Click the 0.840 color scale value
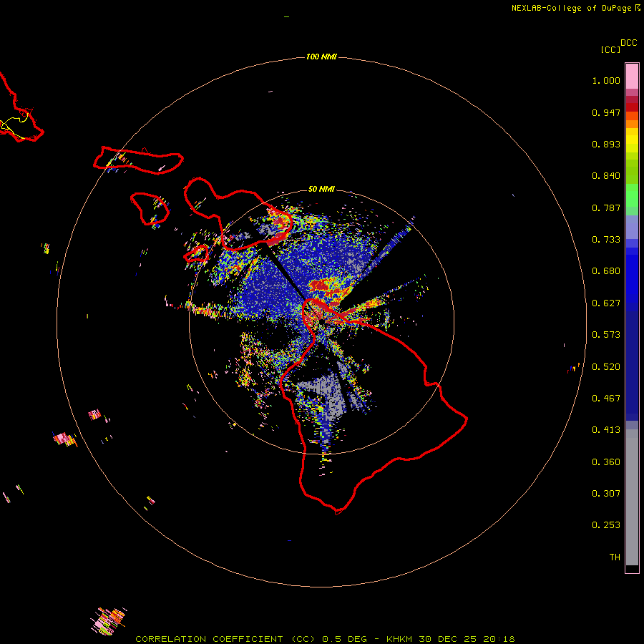644x644 pixels. point(606,176)
